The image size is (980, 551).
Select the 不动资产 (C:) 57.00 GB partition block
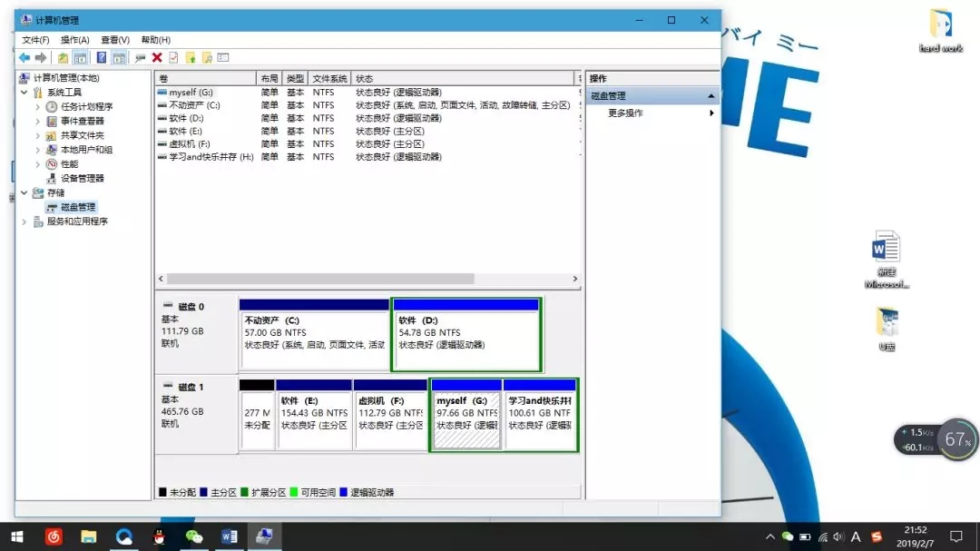click(x=314, y=335)
